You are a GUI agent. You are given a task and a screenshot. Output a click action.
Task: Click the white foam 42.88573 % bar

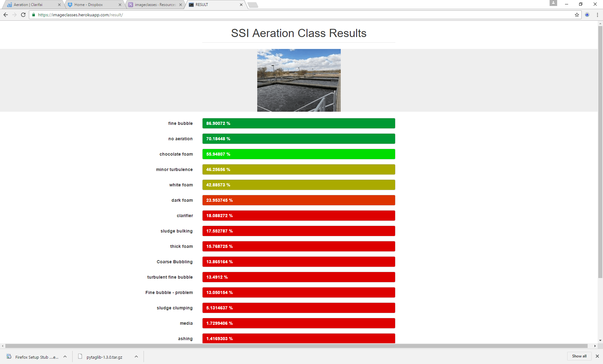tap(299, 185)
